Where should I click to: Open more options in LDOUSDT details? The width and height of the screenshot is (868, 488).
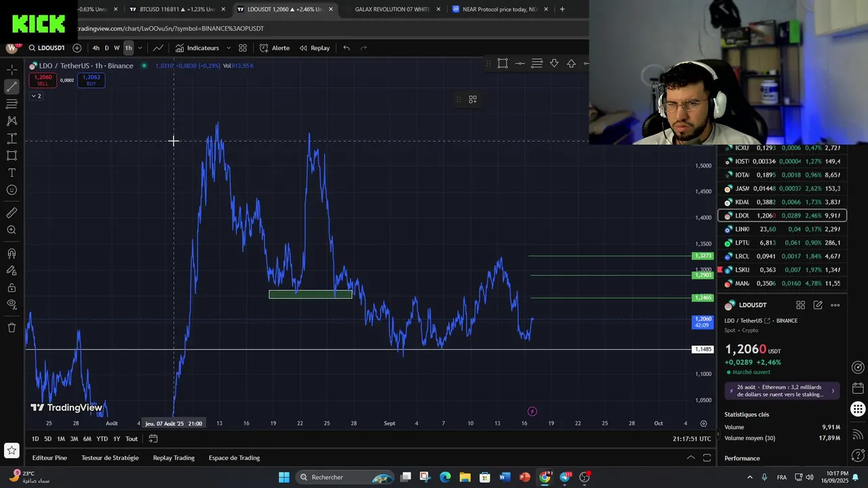(x=835, y=305)
